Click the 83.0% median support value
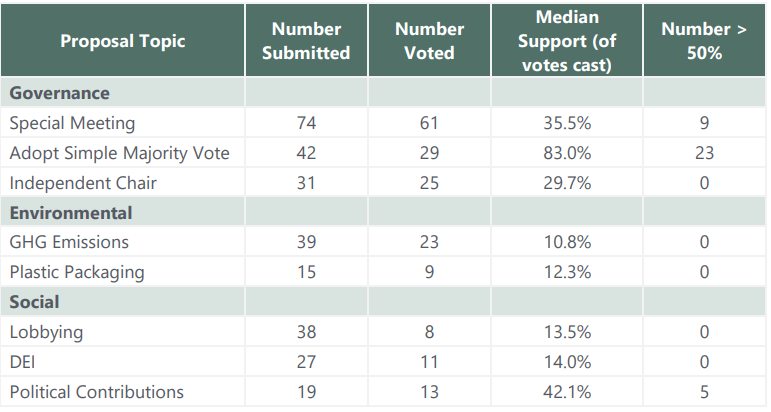Screen dimensions: 771x412 [566, 153]
